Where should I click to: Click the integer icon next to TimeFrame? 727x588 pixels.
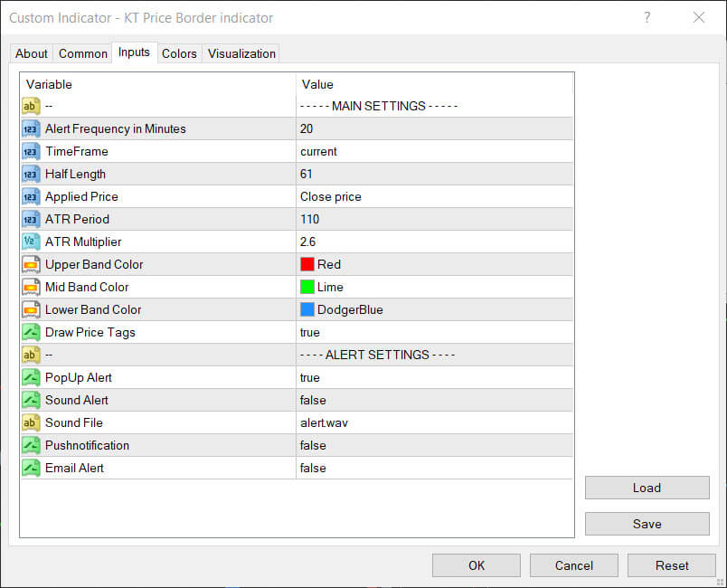click(x=31, y=152)
